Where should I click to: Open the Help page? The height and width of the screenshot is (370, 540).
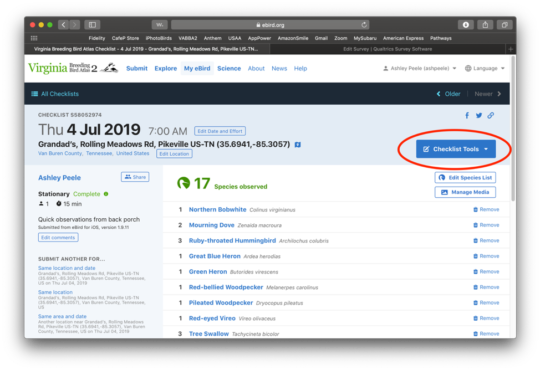(x=300, y=68)
